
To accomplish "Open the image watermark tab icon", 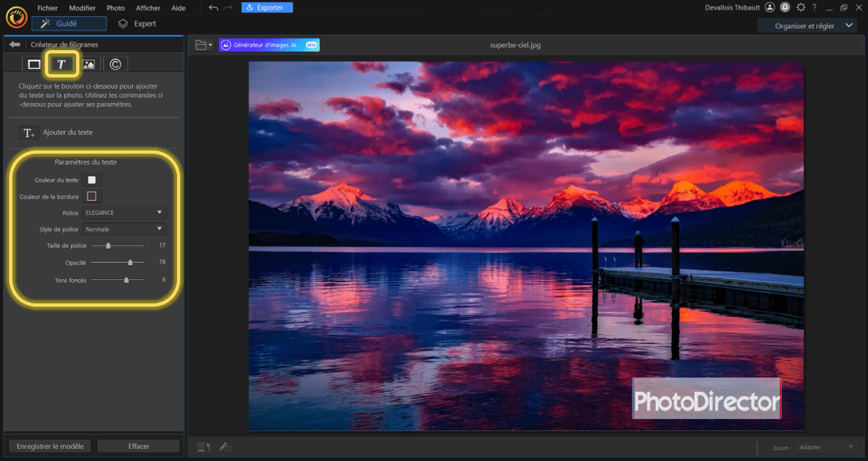I will (x=88, y=64).
